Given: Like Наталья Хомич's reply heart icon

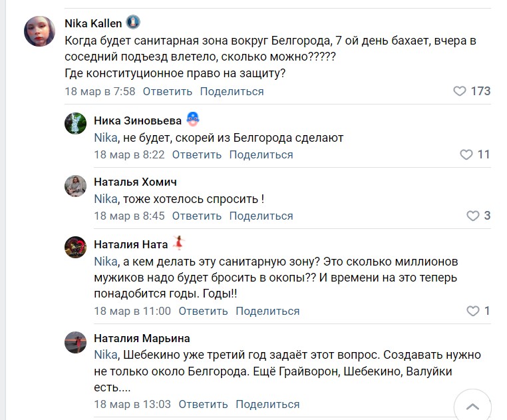Looking at the screenshot, I should coord(472,216).
